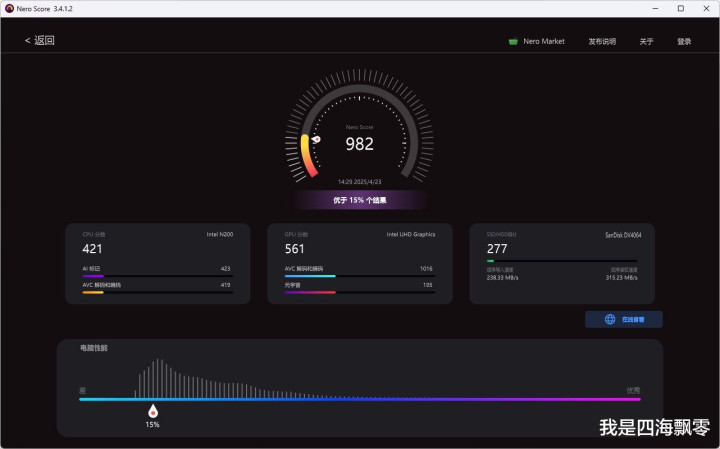720x449 pixels.
Task: Maximize the Nero Score window
Action: [x=681, y=9]
